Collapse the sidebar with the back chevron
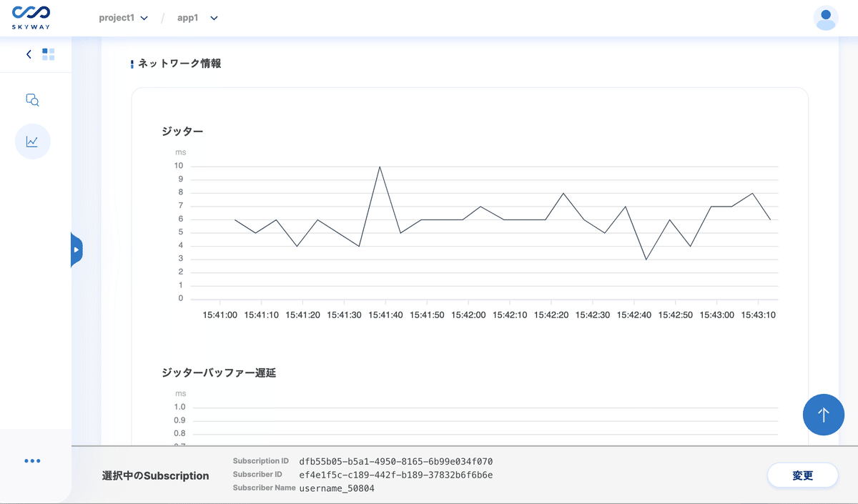 click(x=28, y=54)
